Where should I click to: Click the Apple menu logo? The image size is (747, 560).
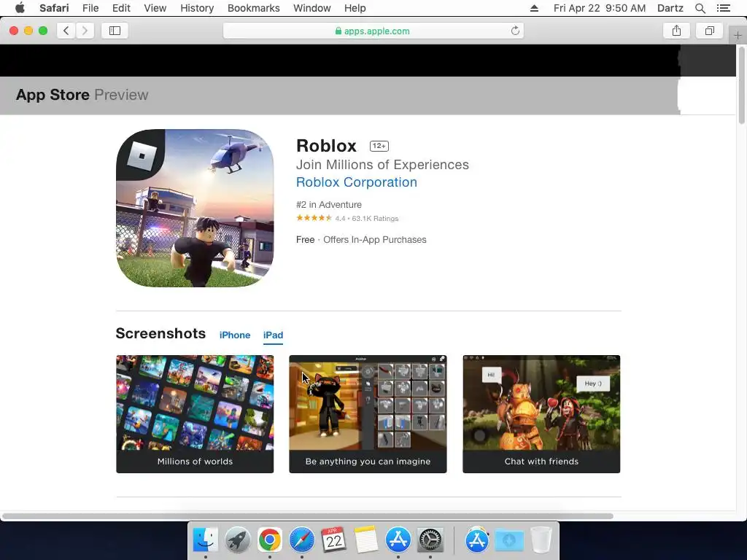[x=20, y=8]
